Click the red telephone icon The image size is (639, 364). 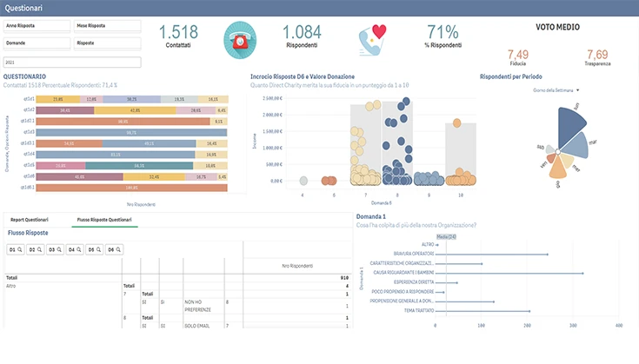pos(240,40)
